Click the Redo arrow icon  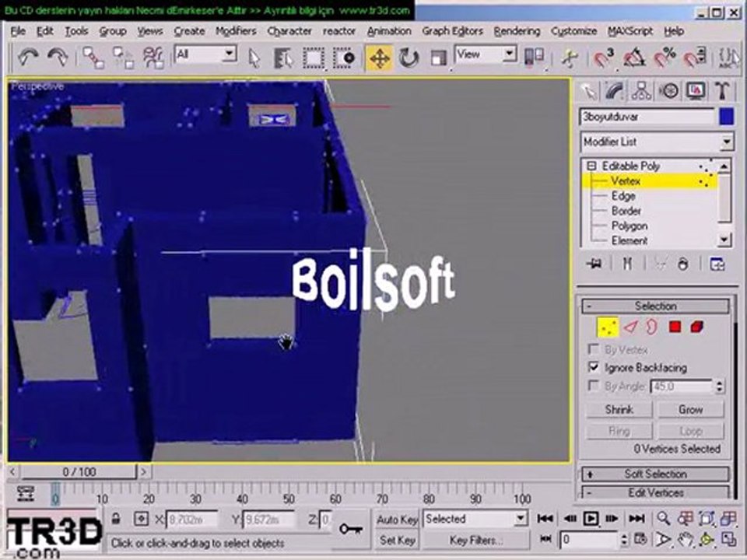click(x=58, y=58)
